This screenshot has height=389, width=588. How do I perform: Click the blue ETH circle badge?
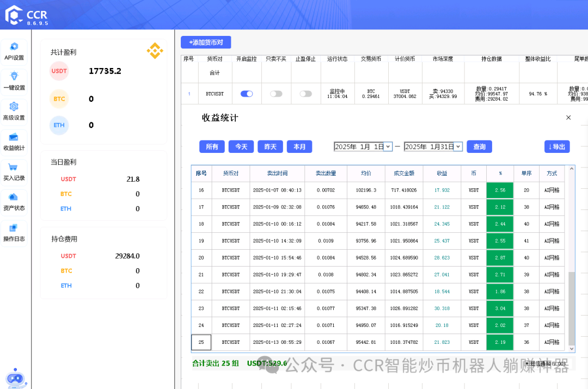coord(59,125)
